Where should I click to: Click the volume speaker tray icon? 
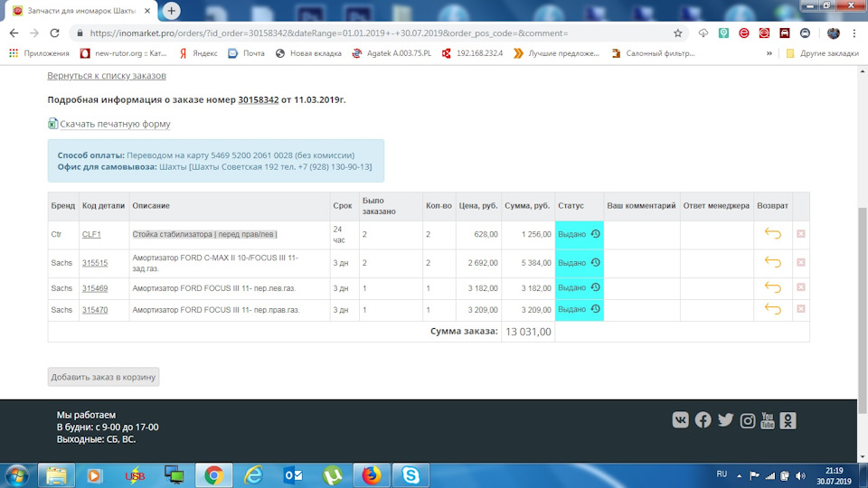click(800, 476)
